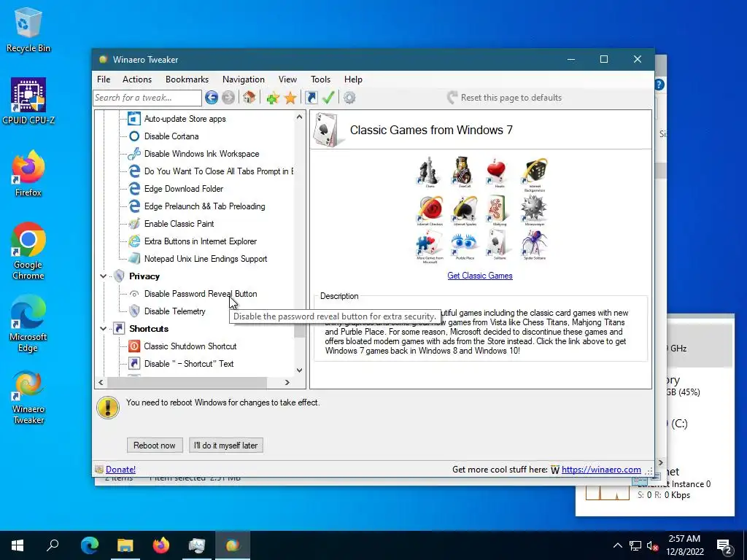Open File Explorer from the taskbar
The width and height of the screenshot is (747, 560).
(x=125, y=545)
